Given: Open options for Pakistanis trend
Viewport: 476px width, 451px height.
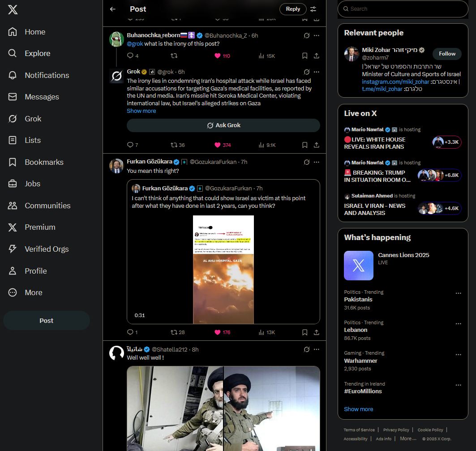Looking at the screenshot, I should tap(458, 293).
